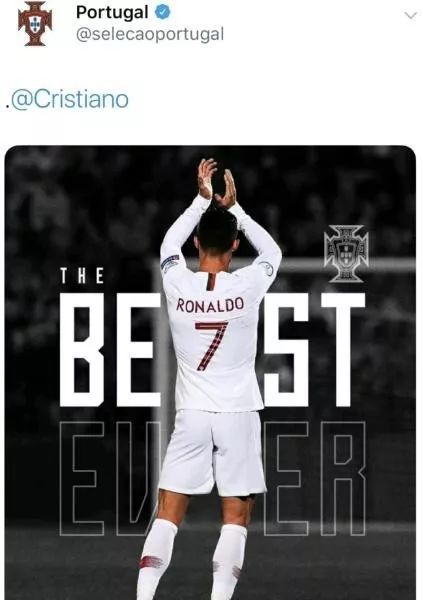Viewport: 423px width, 600px height.
Task: Open the @Cristiano mention
Action: point(69,99)
